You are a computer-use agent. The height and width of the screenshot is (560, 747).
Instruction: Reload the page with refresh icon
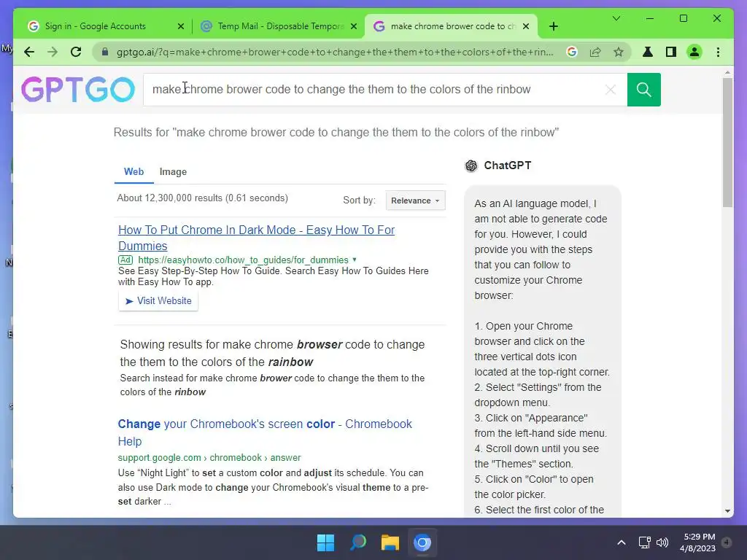(76, 52)
